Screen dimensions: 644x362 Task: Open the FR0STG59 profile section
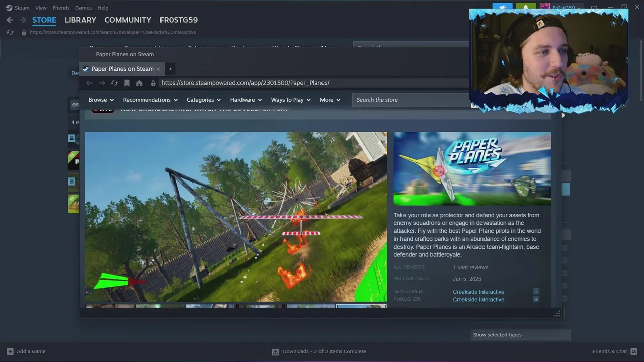179,20
